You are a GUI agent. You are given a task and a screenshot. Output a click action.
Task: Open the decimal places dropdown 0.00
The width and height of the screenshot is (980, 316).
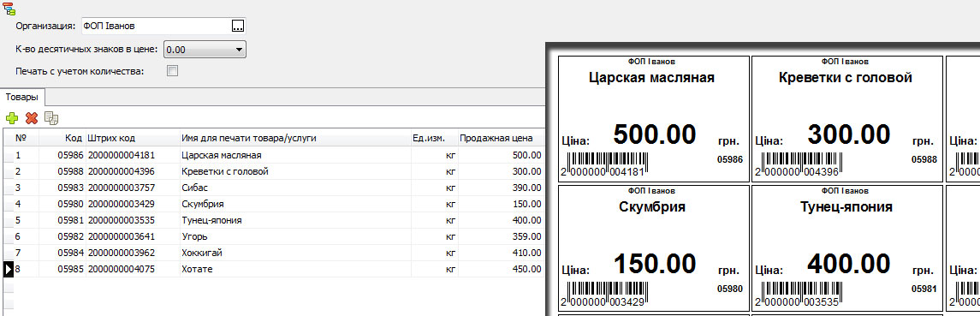pos(205,50)
